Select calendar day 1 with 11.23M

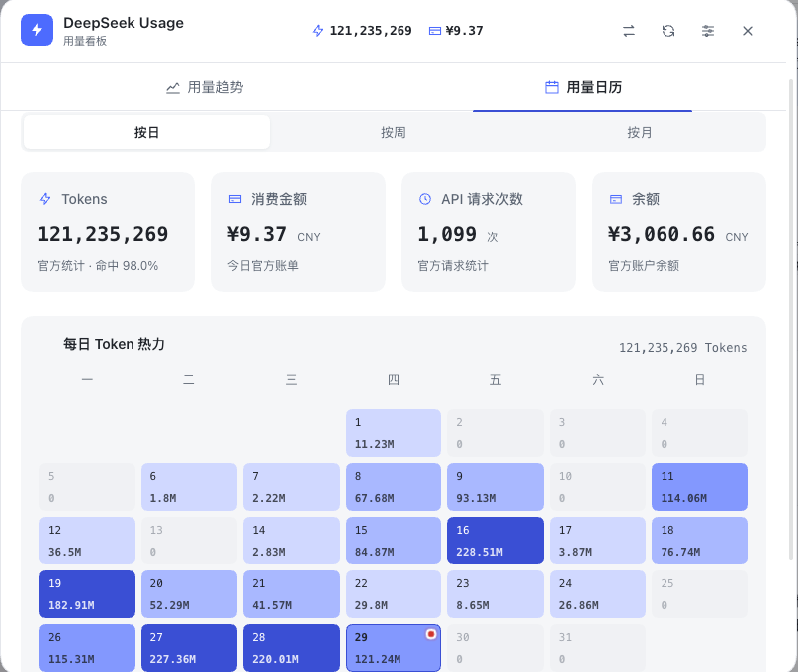[394, 433]
